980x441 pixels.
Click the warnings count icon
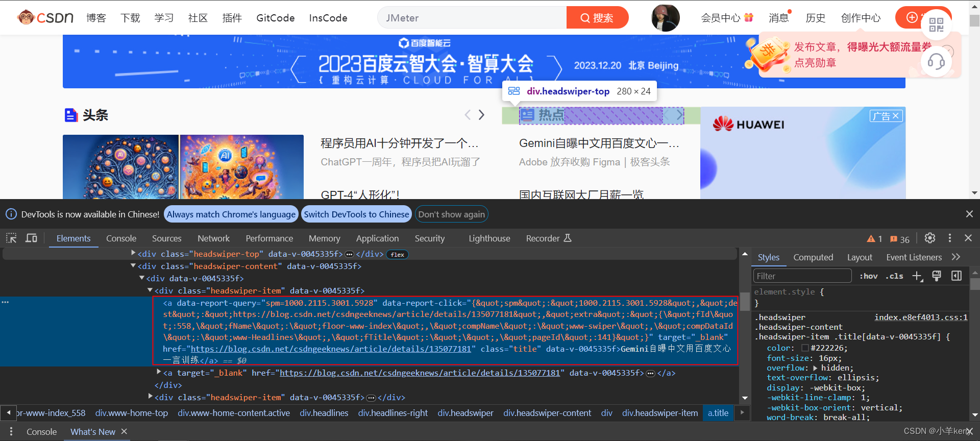coord(874,239)
